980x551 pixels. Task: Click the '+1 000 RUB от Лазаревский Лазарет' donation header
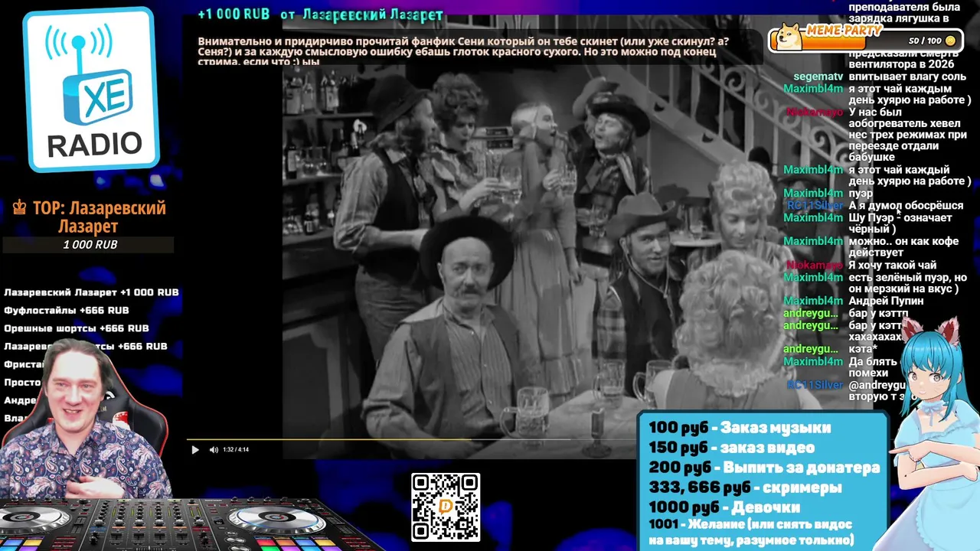[x=320, y=15]
